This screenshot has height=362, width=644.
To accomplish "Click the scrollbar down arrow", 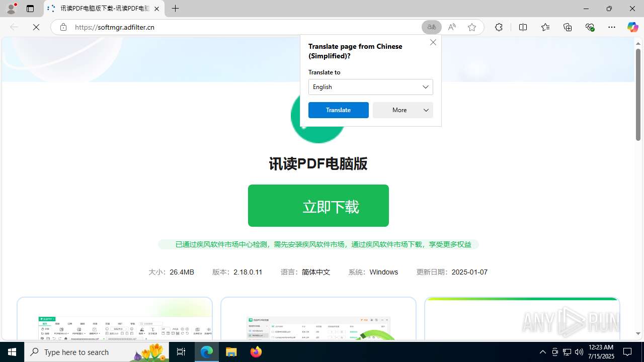I will (x=638, y=334).
